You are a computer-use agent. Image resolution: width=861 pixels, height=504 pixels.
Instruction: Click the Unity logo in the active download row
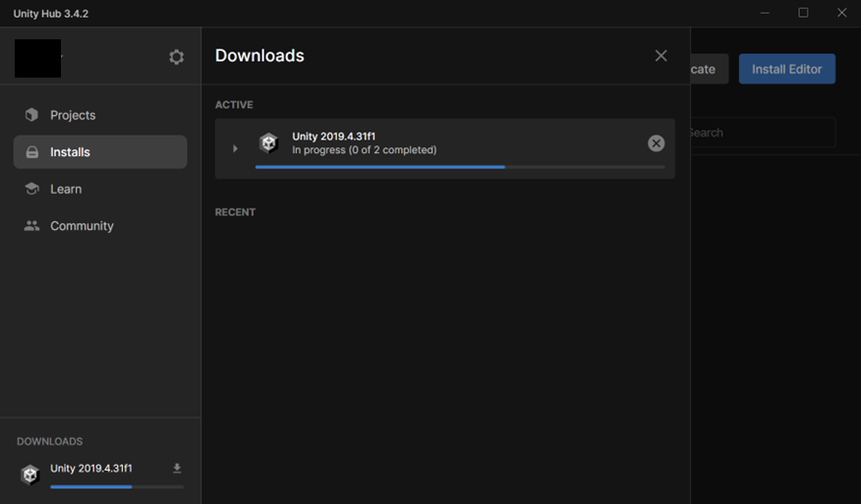[x=268, y=143]
